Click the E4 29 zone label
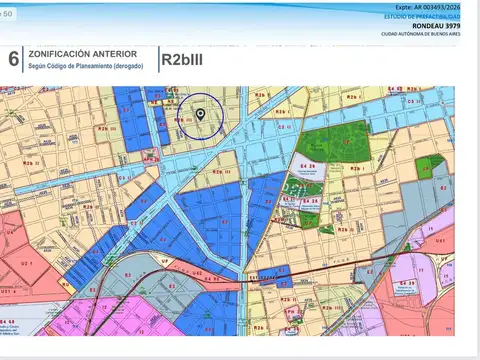Viewport: 480px width, 360px height. [307, 166]
